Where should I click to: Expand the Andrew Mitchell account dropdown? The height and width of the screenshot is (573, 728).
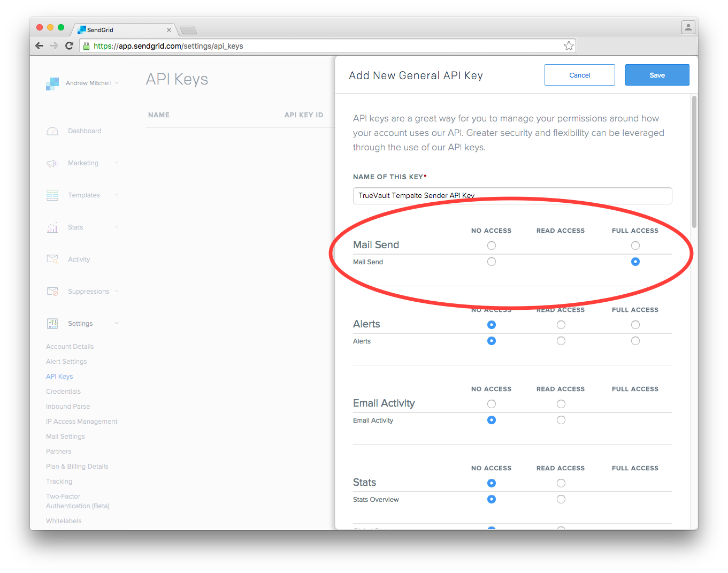(x=117, y=83)
